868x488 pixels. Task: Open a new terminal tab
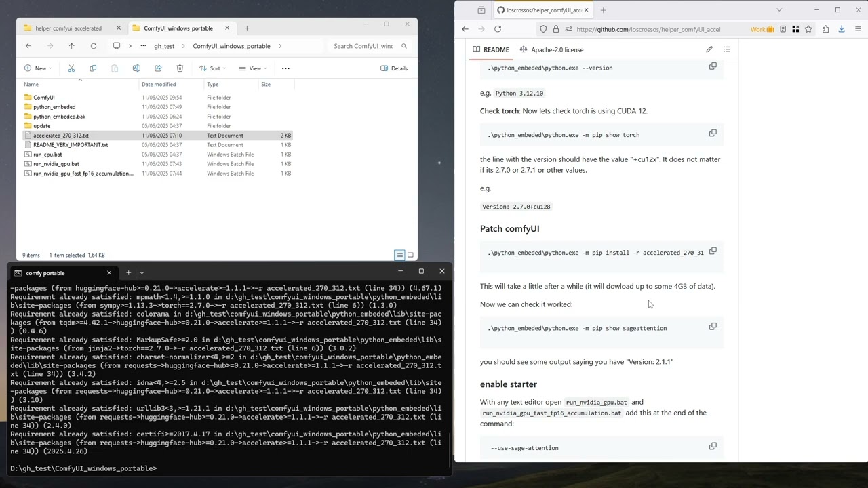[128, 273]
